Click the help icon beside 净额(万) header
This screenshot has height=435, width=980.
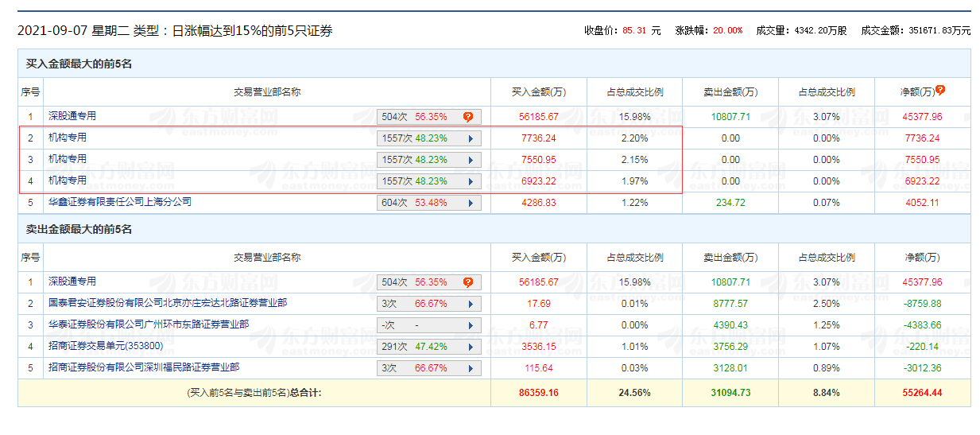click(x=940, y=90)
